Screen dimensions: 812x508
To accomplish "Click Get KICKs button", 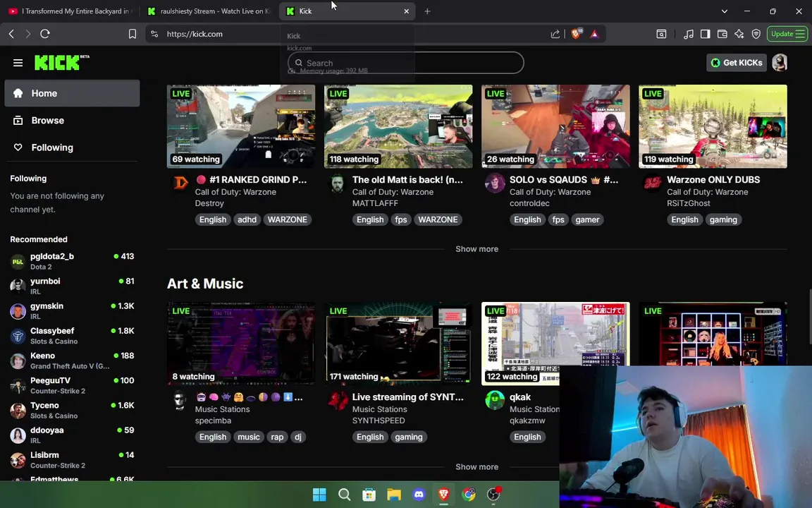I will [737, 63].
